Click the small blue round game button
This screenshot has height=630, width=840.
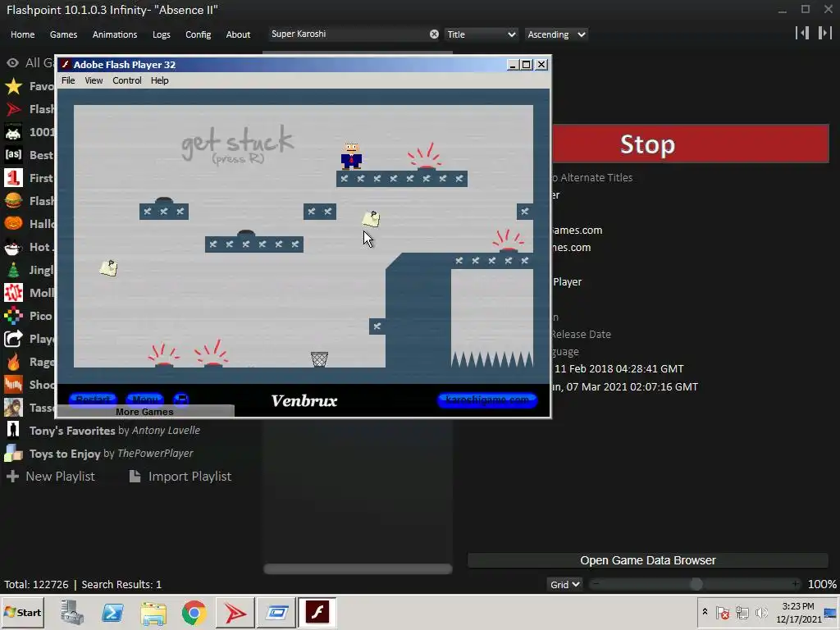181,399
